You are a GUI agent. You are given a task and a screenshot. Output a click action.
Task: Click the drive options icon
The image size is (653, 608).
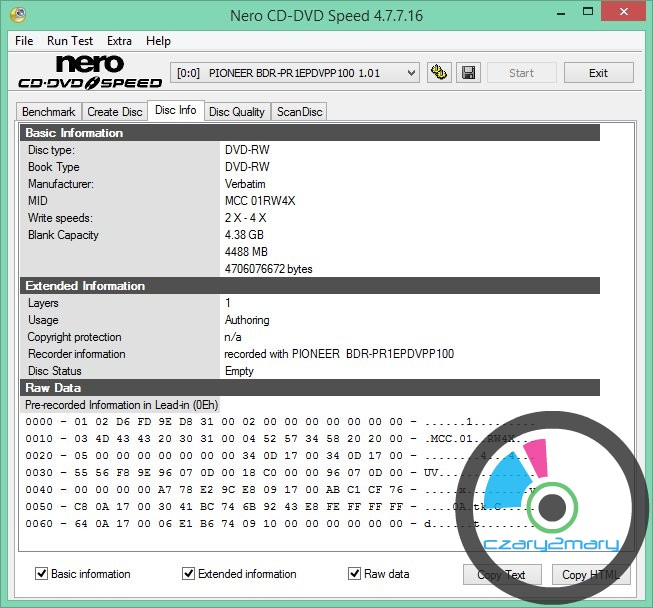pos(438,73)
